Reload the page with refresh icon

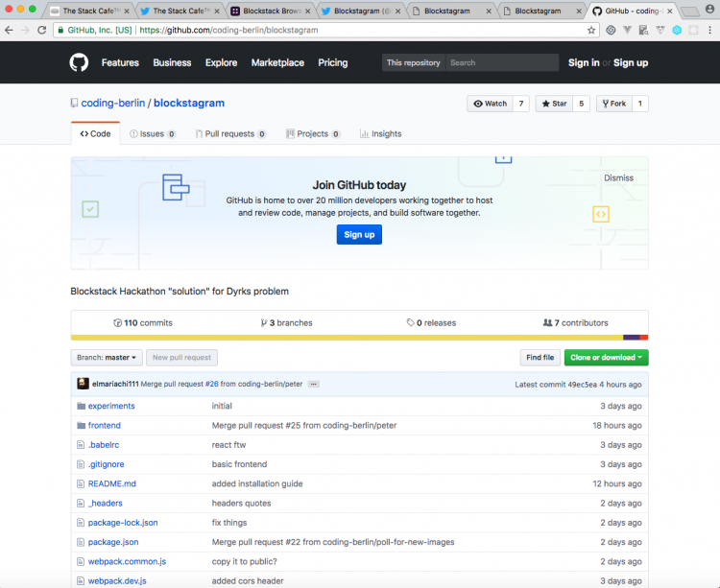(x=42, y=31)
